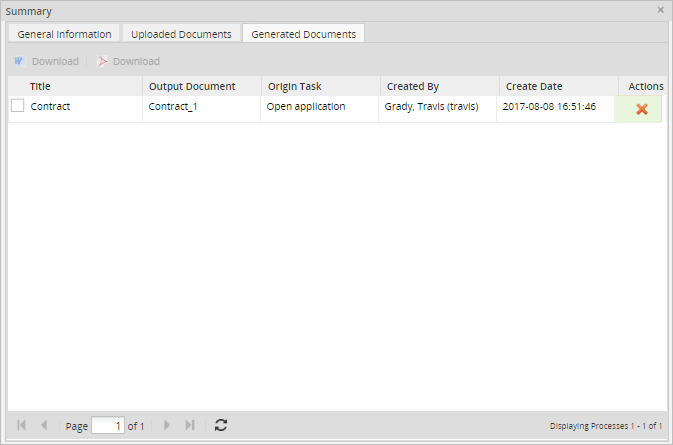Sort by the Title column header
The height and width of the screenshot is (445, 673).
coord(40,86)
